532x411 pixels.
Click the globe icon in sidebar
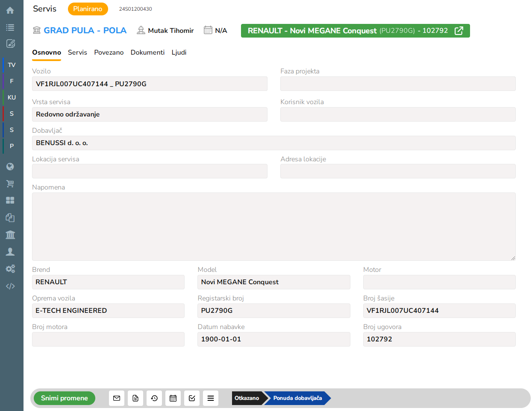(x=10, y=166)
